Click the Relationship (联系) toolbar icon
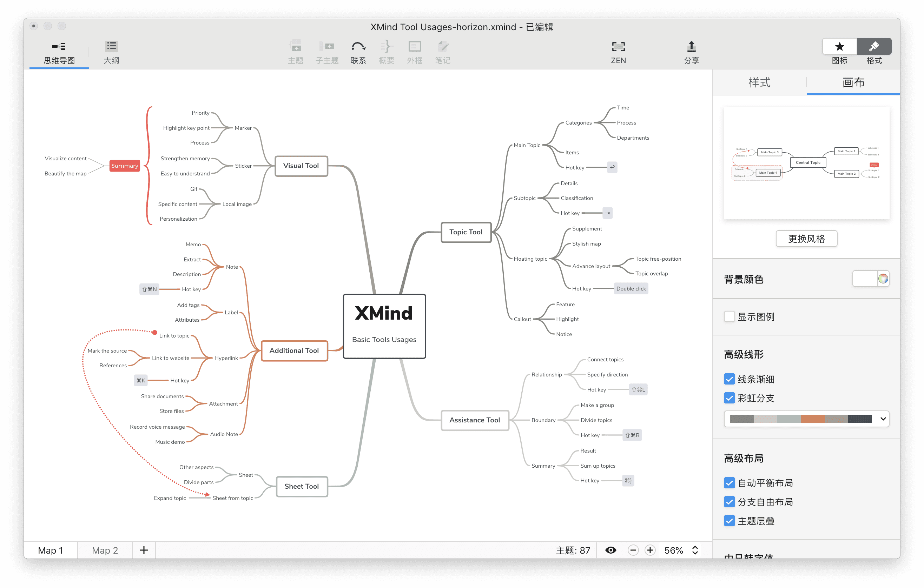The image size is (924, 588). point(358,47)
